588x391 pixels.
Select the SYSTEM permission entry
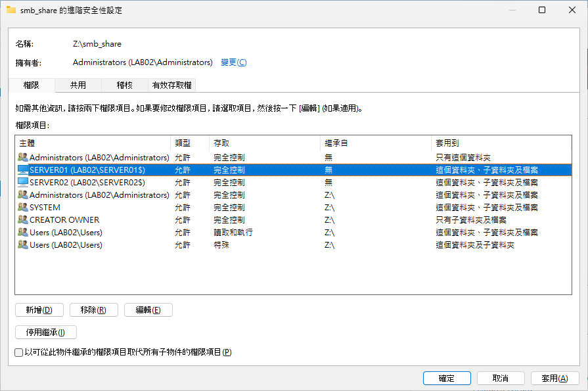(293, 207)
